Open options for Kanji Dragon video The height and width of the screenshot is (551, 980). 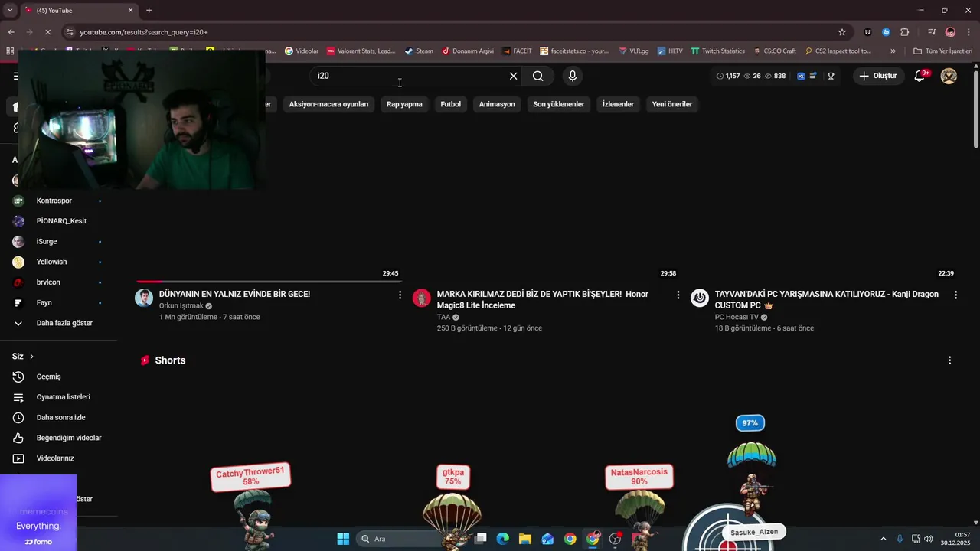955,295
